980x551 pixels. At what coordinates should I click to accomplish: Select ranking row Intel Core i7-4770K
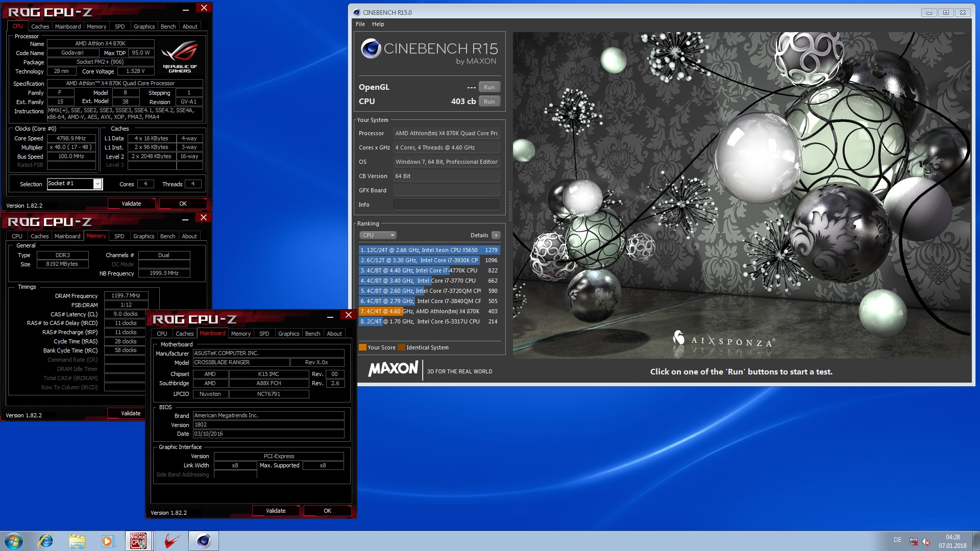pos(429,270)
